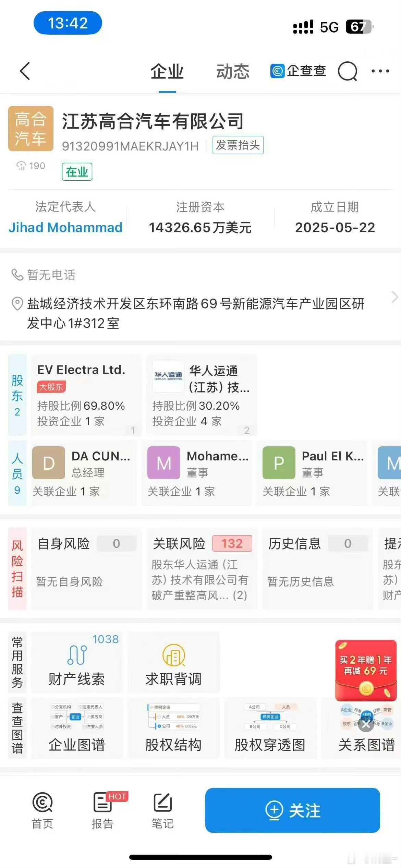The image size is (401, 868).
Task: View 关联风险 132 related risks
Action: [x=202, y=569]
